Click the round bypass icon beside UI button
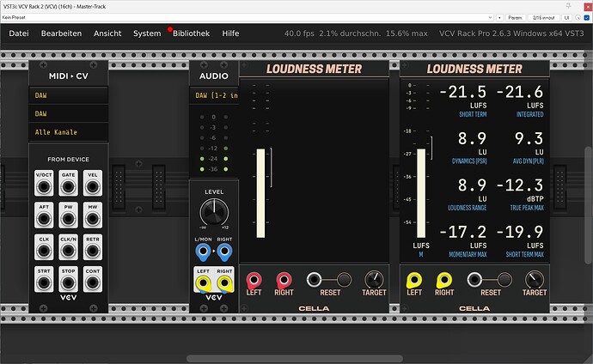 (578, 18)
